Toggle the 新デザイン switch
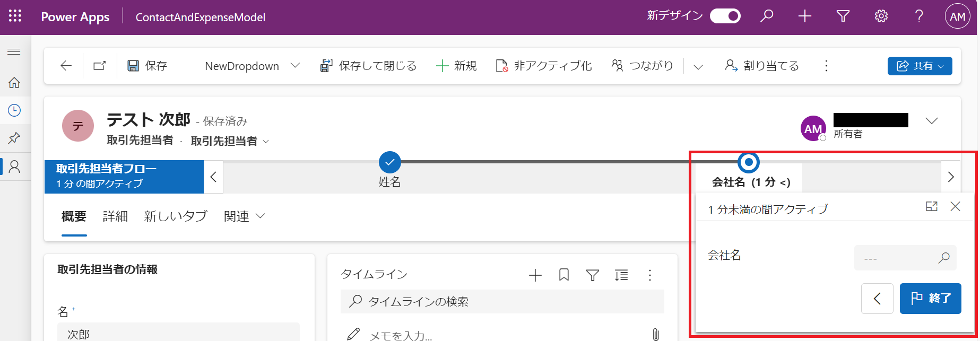Viewport: 980px width, 341px height. click(725, 16)
